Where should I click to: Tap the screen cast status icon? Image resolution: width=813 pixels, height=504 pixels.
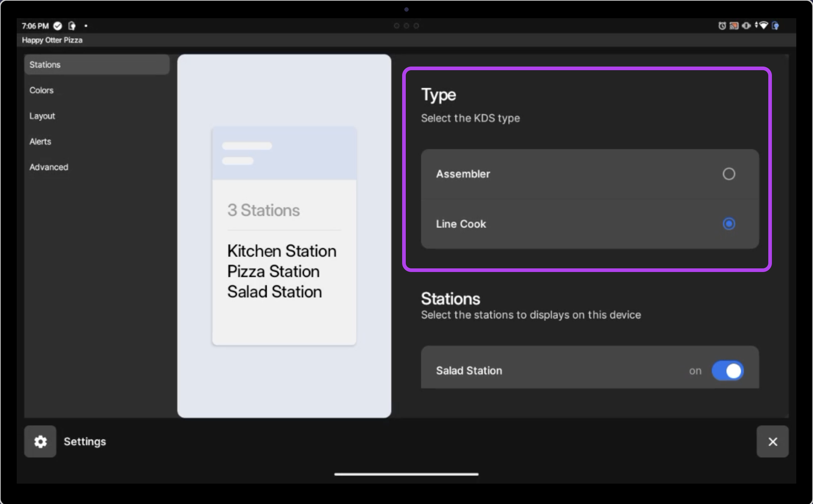pos(734,26)
